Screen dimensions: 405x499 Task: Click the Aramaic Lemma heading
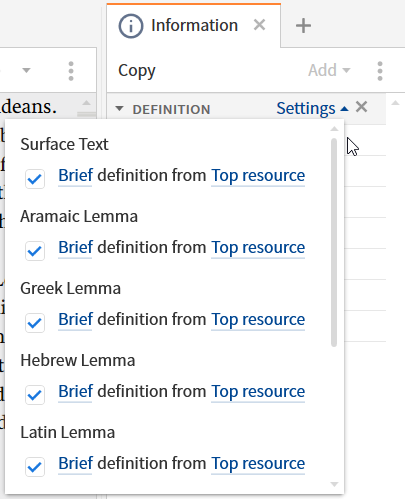pos(79,216)
